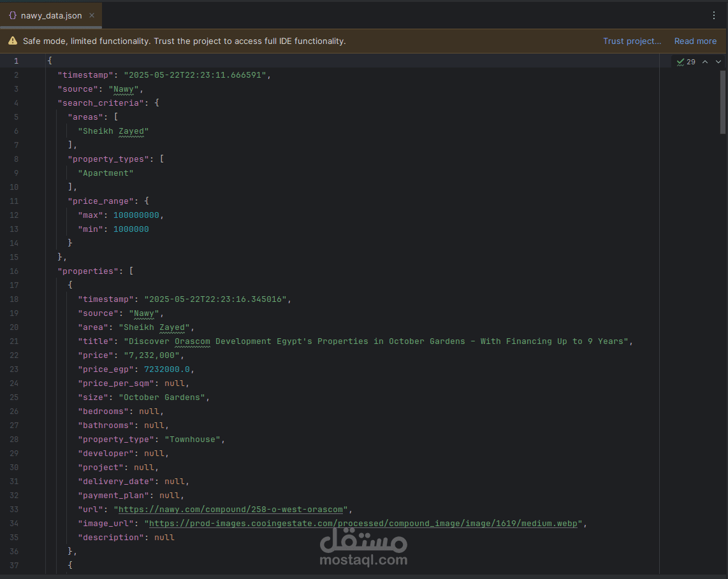
Task: Click the editor vertical scrollbar thumb
Action: (722, 102)
